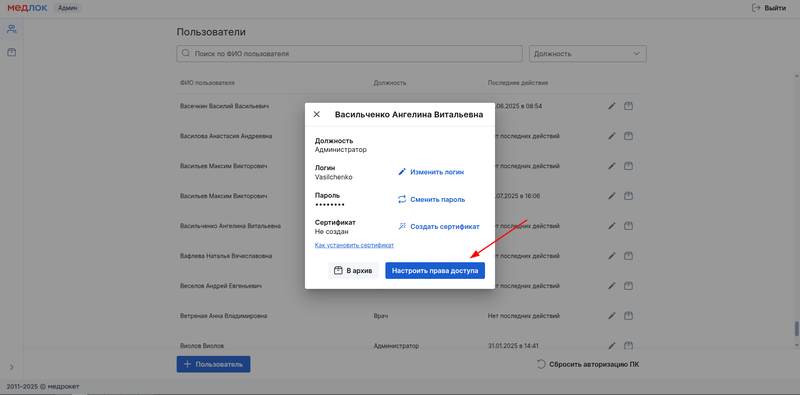Archive user Веселов Андрей Евгеньевич via row icon
800x395 pixels.
[629, 286]
